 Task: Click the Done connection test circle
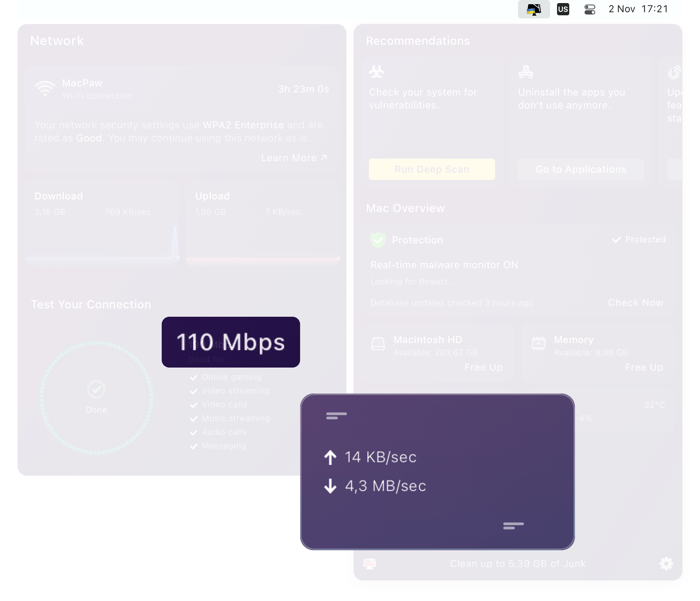coord(96,397)
